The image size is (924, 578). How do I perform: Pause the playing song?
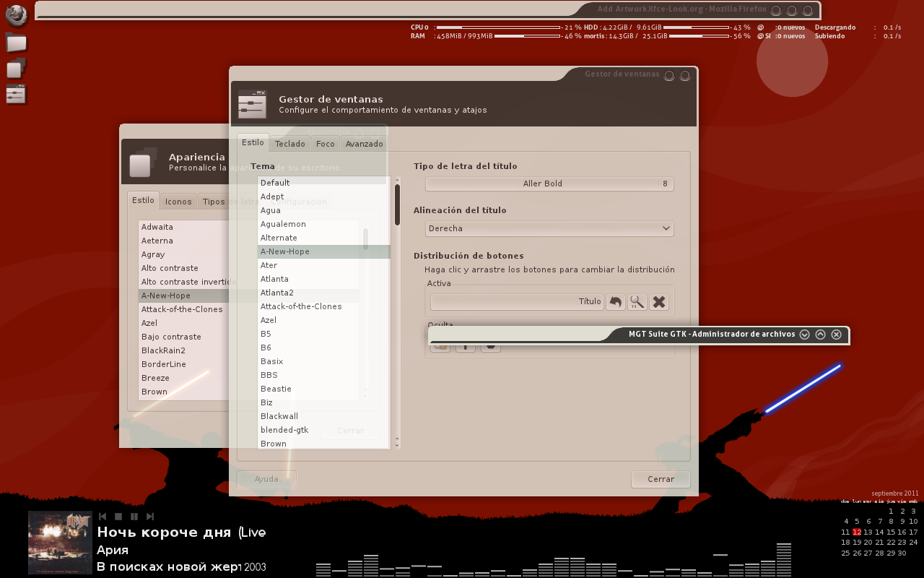(134, 517)
